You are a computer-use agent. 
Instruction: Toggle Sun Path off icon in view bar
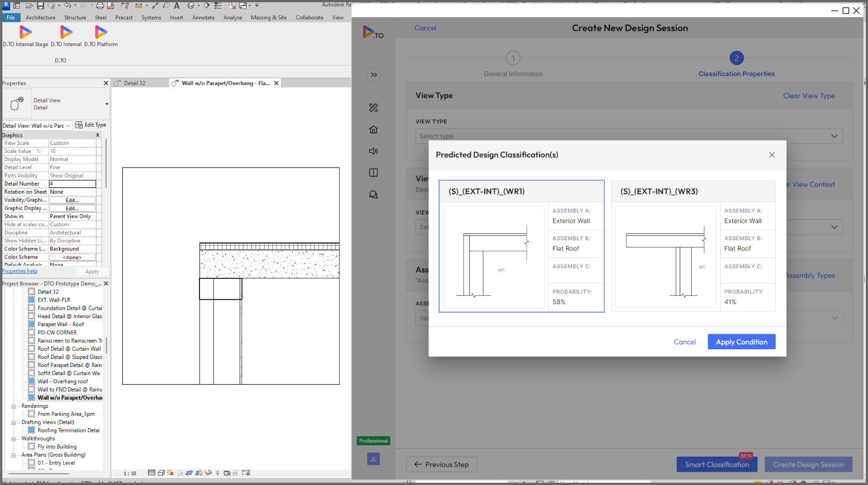pyautogui.click(x=170, y=473)
